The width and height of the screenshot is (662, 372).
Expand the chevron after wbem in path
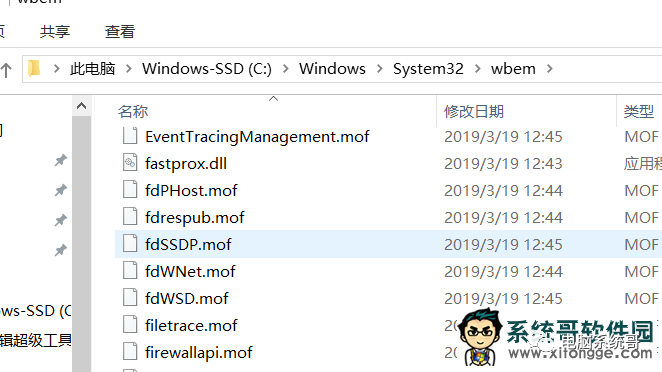click(550, 68)
